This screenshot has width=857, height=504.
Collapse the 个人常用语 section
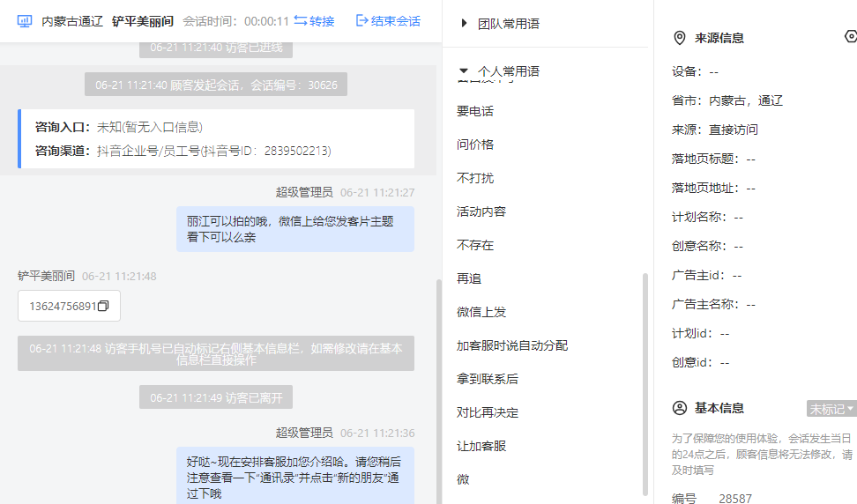pos(464,71)
